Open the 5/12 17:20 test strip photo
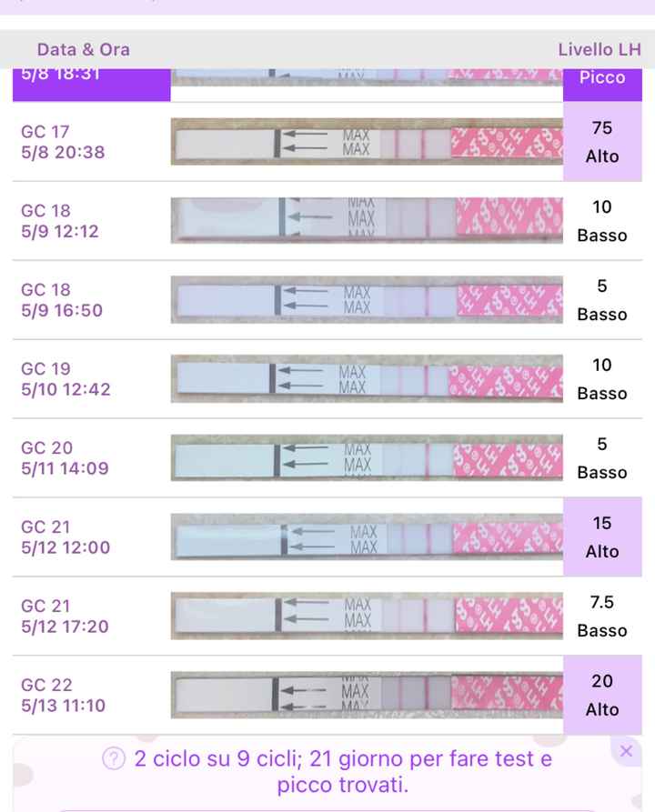 click(x=367, y=617)
